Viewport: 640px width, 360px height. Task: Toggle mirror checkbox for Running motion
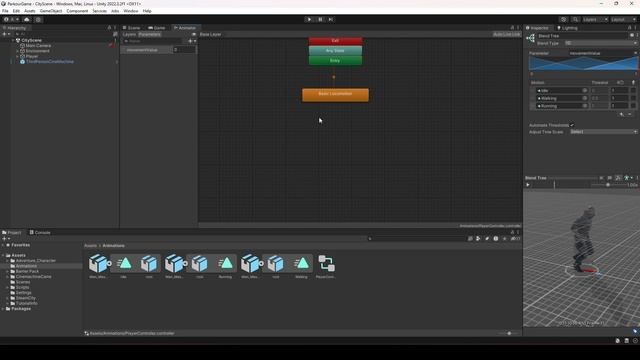coord(633,106)
